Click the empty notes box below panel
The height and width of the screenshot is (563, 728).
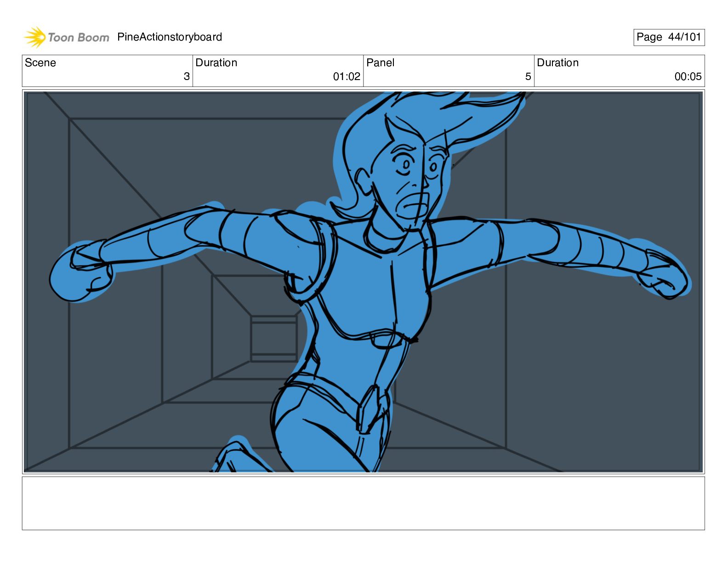[x=363, y=503]
